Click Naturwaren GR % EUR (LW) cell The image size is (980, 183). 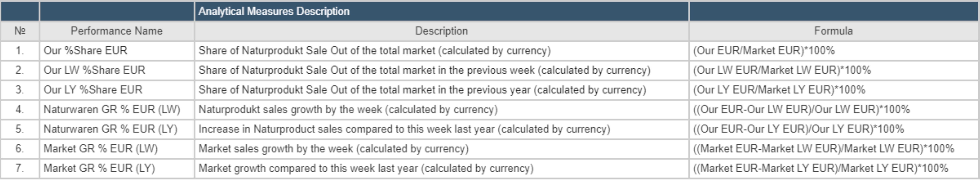(x=112, y=109)
